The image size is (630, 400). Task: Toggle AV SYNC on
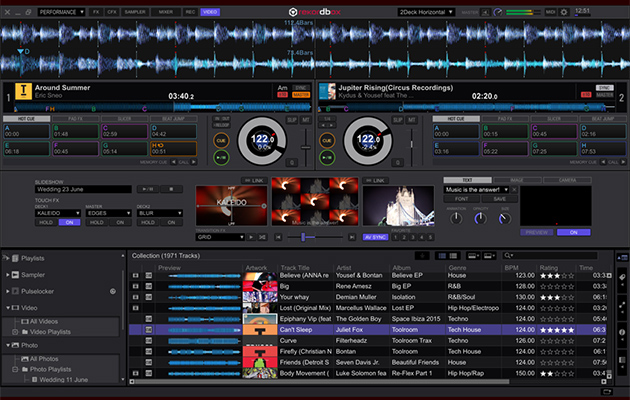pos(376,237)
